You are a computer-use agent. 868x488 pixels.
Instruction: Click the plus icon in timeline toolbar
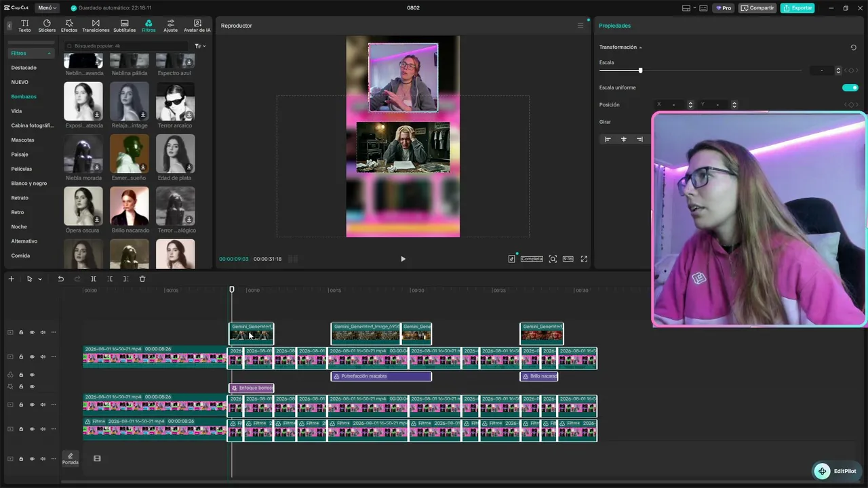click(11, 279)
